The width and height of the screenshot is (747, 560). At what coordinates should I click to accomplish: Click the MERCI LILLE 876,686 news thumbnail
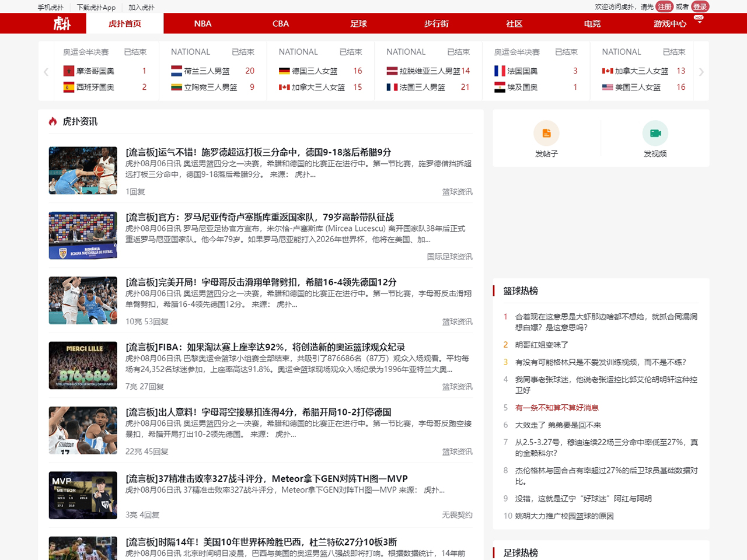[83, 366]
